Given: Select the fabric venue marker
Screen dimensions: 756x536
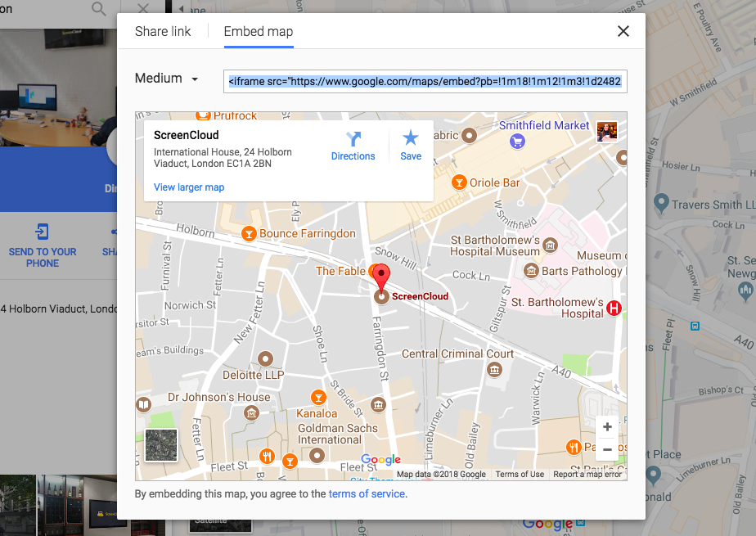Looking at the screenshot, I should [469, 136].
